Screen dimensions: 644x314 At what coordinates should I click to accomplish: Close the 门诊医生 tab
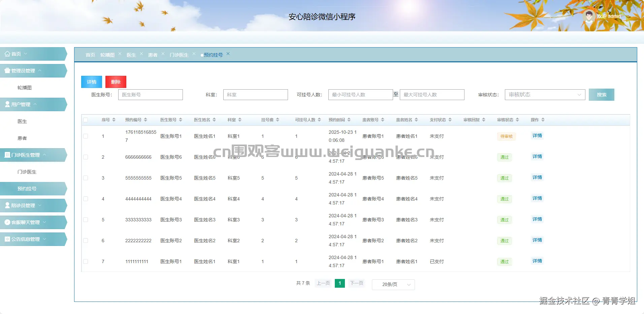pyautogui.click(x=194, y=54)
